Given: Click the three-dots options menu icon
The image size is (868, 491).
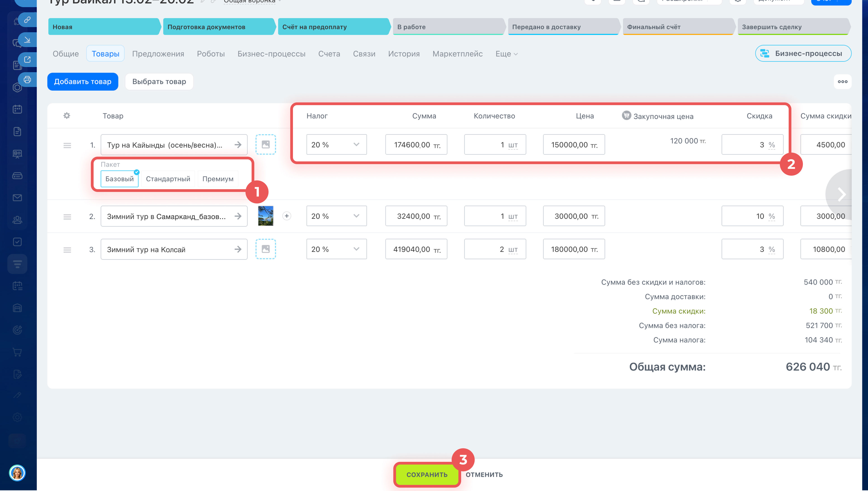Looking at the screenshot, I should [x=842, y=82].
